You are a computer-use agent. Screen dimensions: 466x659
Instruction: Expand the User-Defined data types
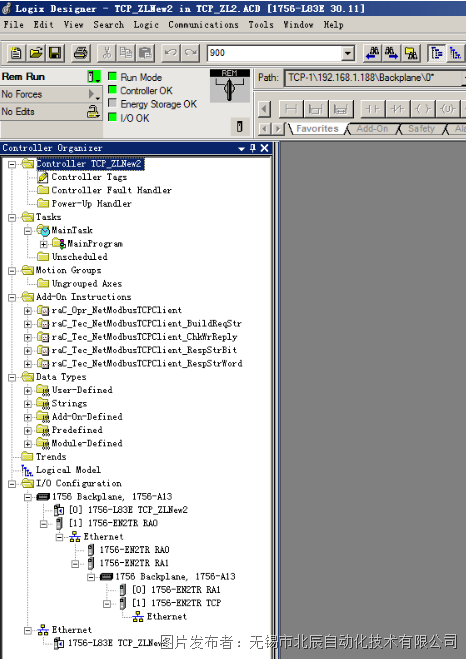coord(28,391)
